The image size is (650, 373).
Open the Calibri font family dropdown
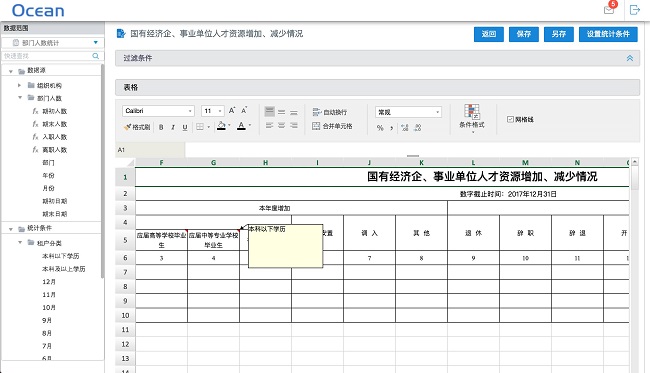point(158,111)
